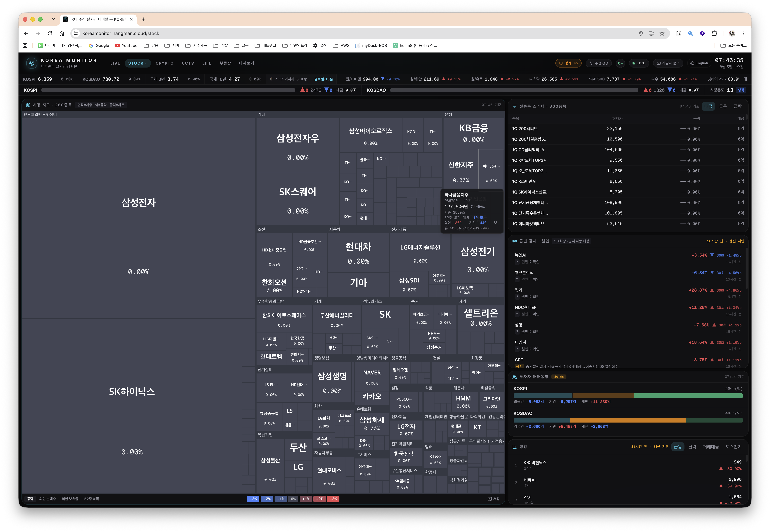The width and height of the screenshot is (770, 532).
Task: Click the 냉각 market temperature badge
Action: (x=741, y=90)
